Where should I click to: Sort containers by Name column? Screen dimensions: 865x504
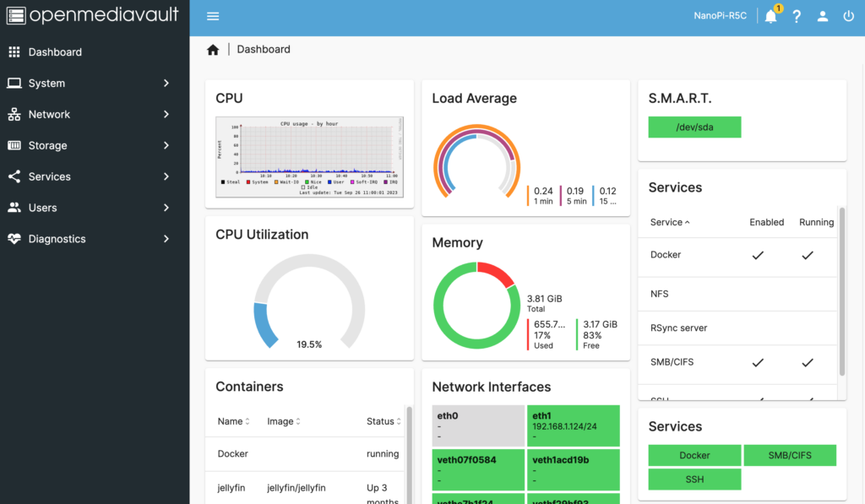(x=233, y=421)
